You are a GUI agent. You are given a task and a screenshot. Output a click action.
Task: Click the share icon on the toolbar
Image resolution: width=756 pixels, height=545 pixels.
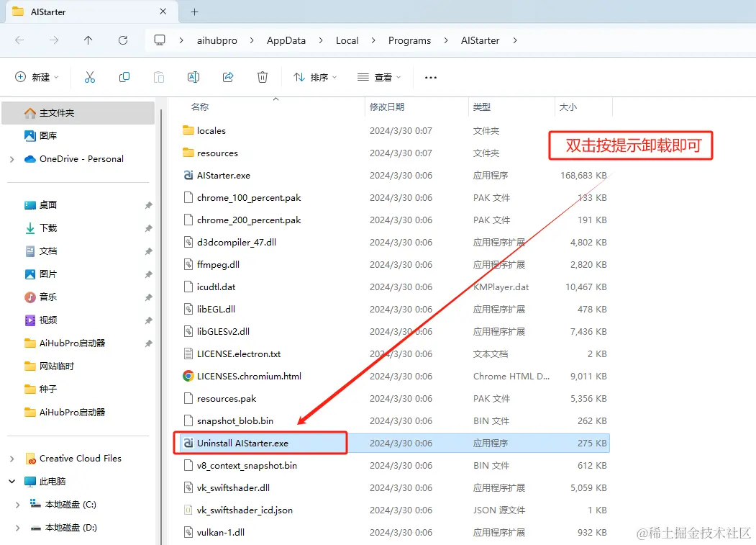[x=227, y=77]
